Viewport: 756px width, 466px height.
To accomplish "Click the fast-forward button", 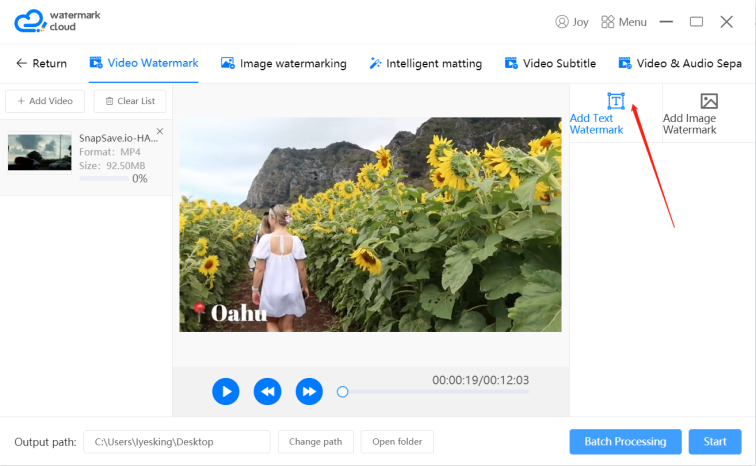I will pos(309,391).
